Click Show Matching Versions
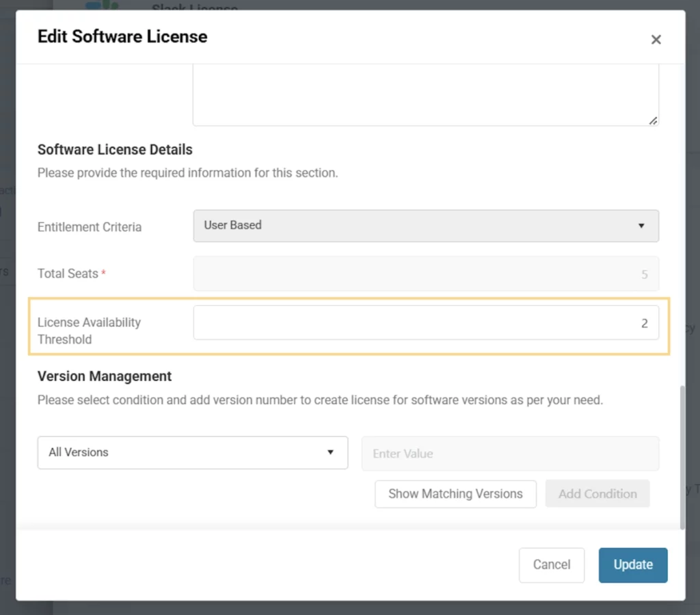Viewport: 700px width, 615px height. 455,493
